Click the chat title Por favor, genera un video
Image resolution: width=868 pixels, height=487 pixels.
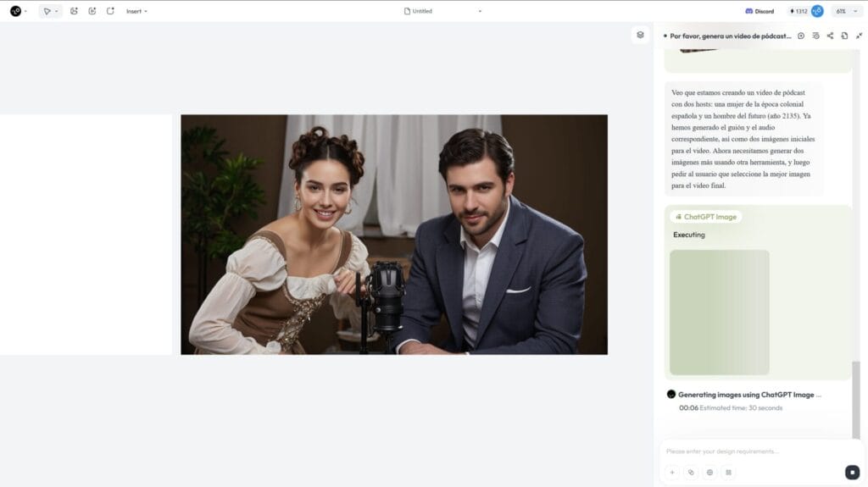click(x=730, y=36)
